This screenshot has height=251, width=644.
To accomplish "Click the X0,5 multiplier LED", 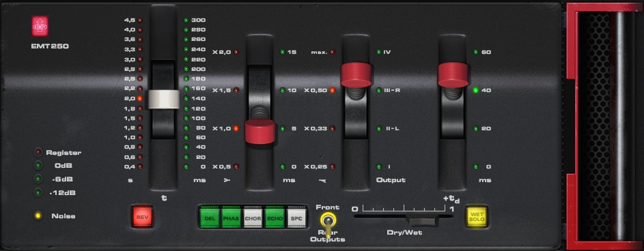I will [236, 166].
